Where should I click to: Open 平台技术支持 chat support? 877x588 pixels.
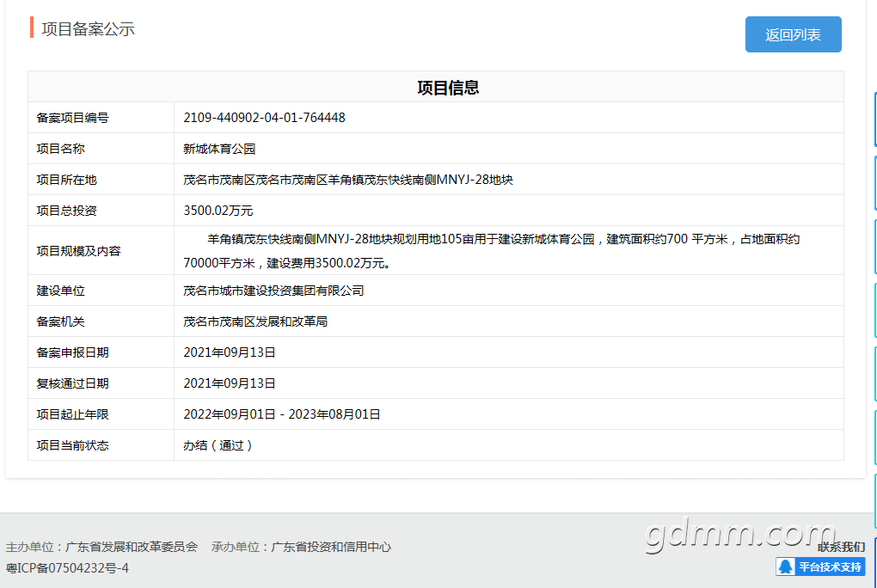pyautogui.click(x=820, y=567)
